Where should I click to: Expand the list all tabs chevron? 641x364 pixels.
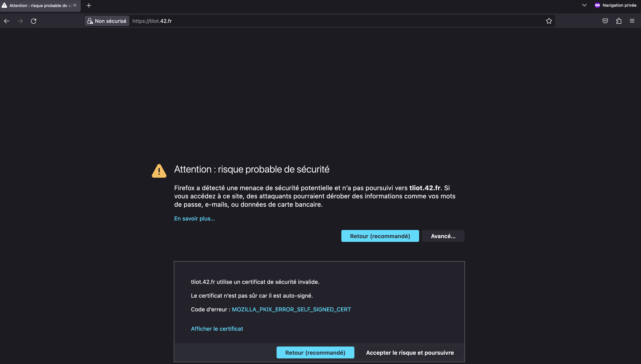tap(584, 5)
